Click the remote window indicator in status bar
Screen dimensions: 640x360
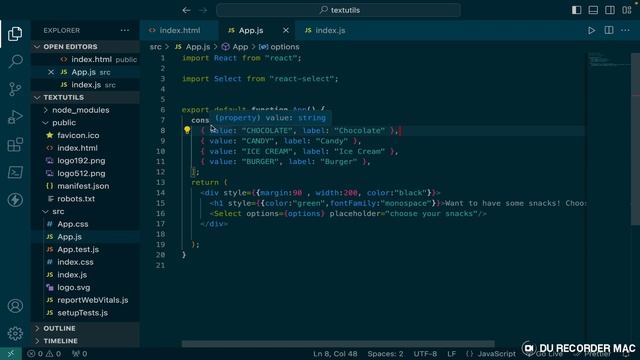(11, 354)
